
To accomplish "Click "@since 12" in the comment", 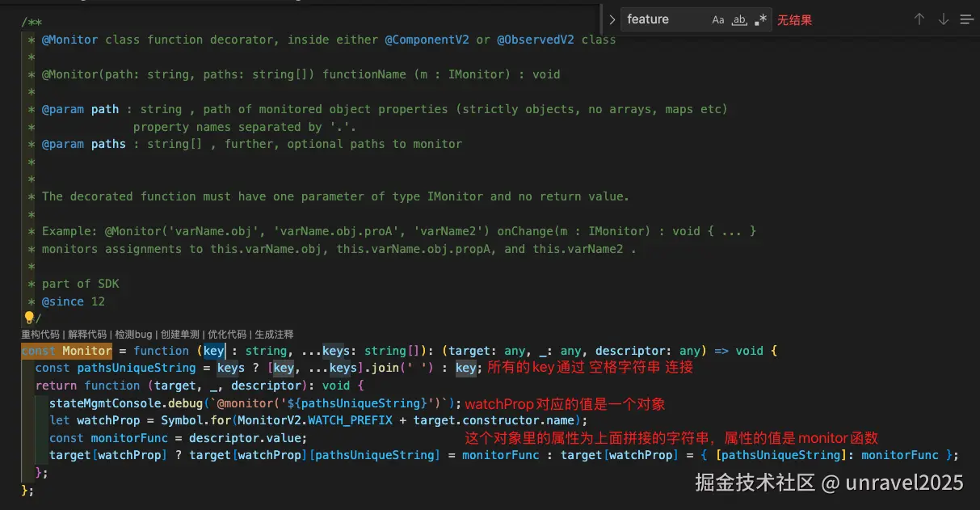I will click(x=74, y=301).
